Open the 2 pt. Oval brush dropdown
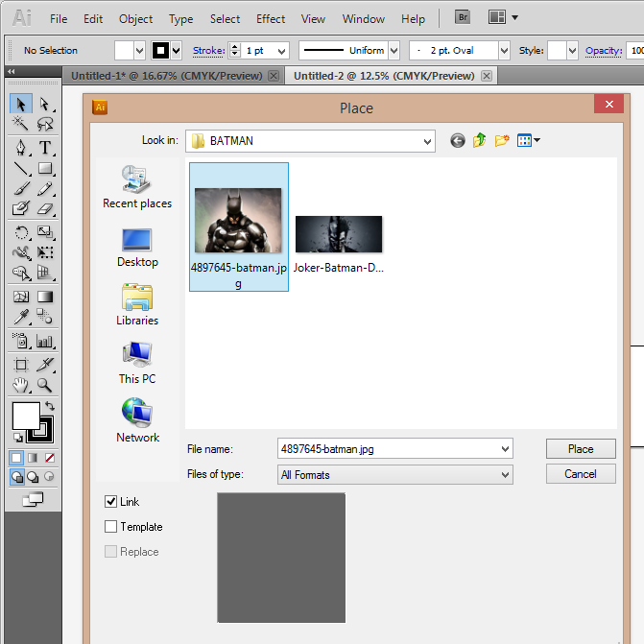The width and height of the screenshot is (644, 644). click(505, 51)
